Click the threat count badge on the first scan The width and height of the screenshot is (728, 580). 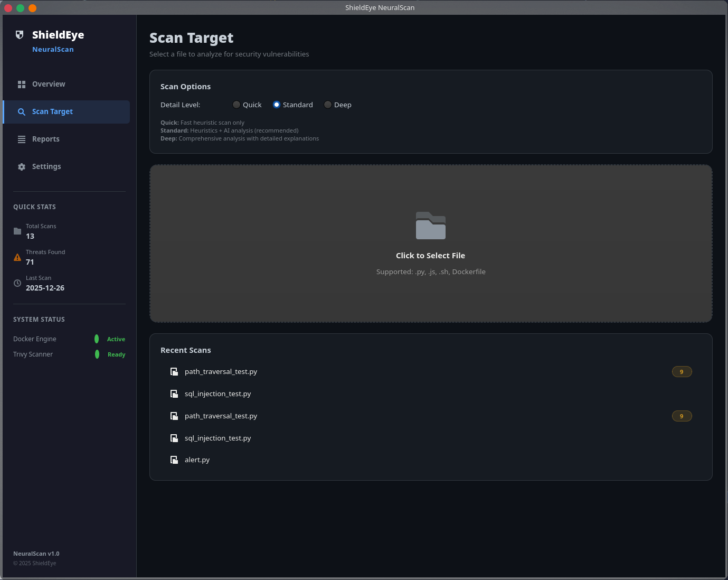coord(682,372)
